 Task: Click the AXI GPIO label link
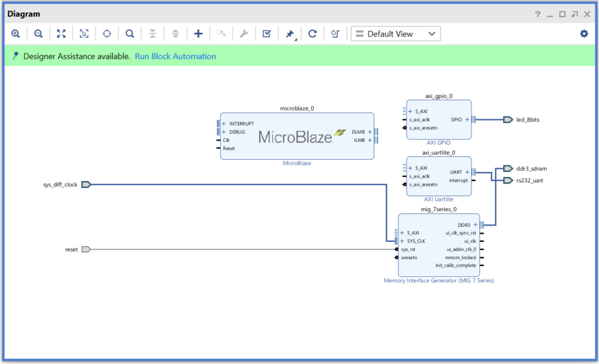coord(439,143)
